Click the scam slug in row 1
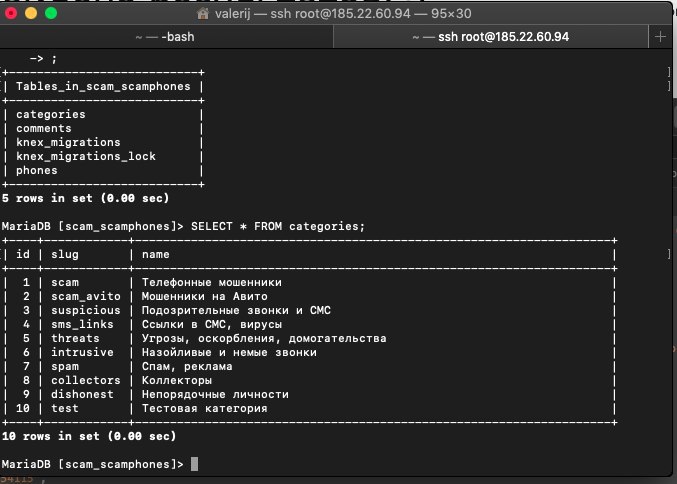 tap(65, 282)
